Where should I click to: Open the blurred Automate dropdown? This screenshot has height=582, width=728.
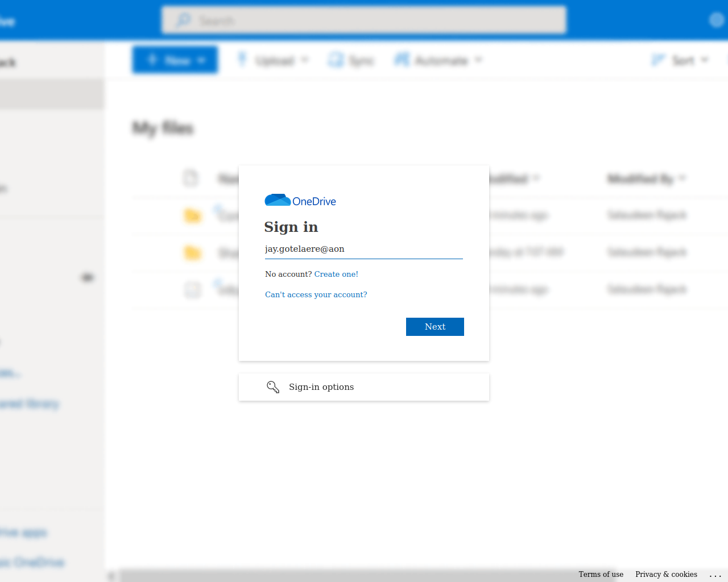[x=438, y=60]
